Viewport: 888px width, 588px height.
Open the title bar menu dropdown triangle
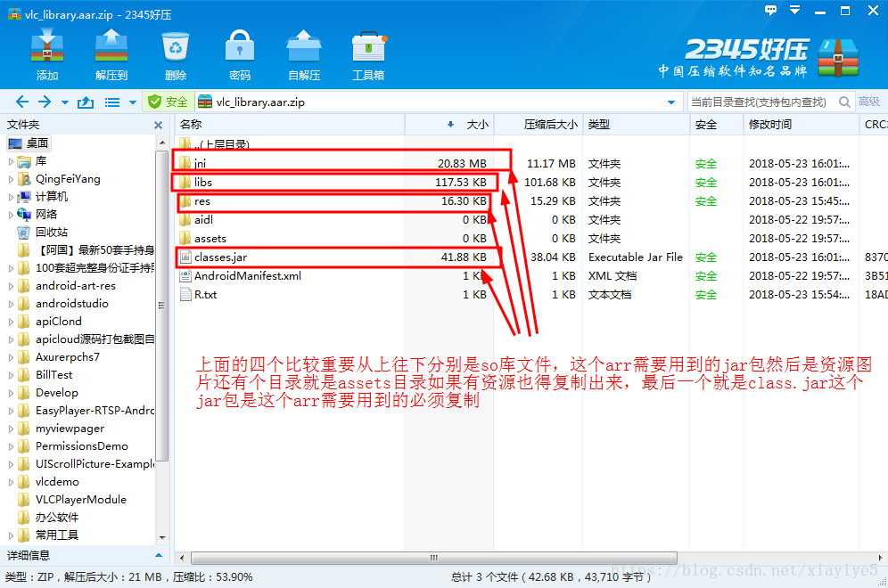click(x=794, y=10)
